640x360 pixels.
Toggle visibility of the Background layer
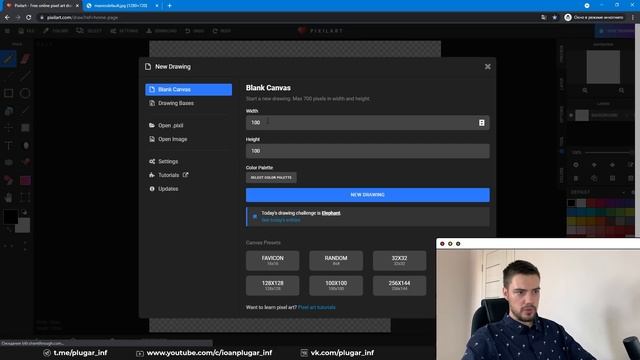pos(571,116)
